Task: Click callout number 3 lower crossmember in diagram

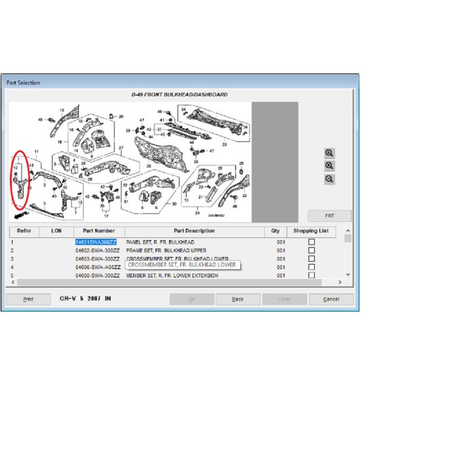Action: click(45, 203)
